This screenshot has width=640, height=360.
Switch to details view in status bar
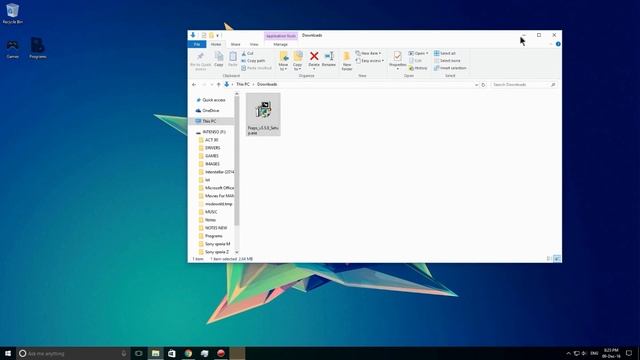549,259
